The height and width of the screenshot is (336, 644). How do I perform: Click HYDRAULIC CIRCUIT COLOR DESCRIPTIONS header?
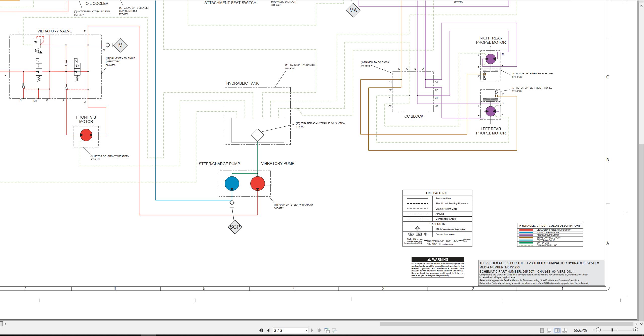[550, 226]
